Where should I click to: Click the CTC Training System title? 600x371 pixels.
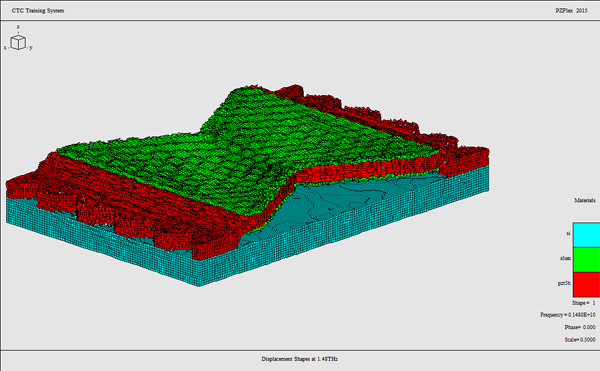[38, 11]
